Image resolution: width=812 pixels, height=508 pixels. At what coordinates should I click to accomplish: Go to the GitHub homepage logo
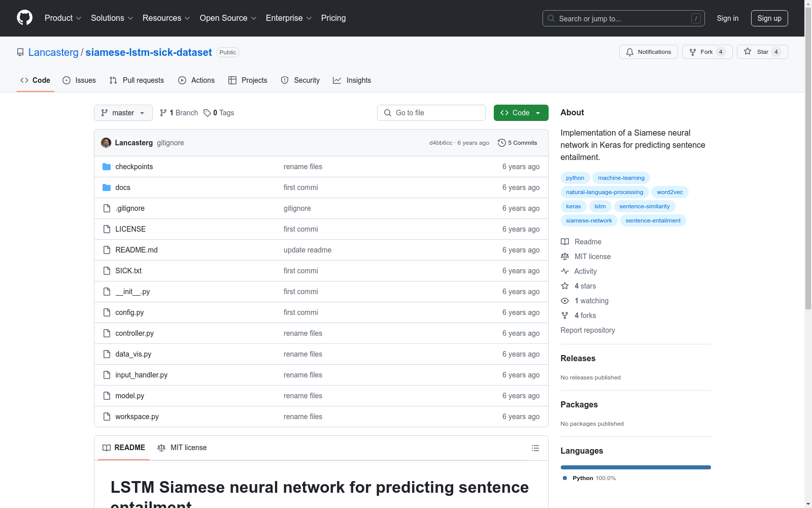(24, 18)
